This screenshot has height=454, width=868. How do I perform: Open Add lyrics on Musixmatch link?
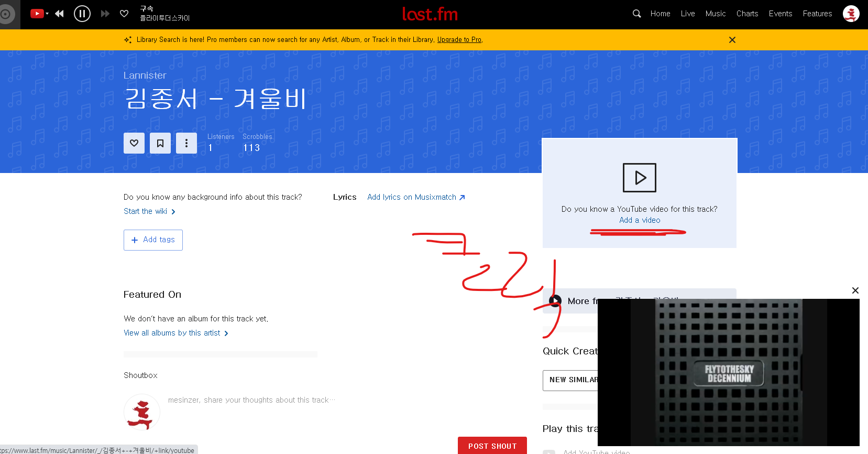(x=416, y=197)
